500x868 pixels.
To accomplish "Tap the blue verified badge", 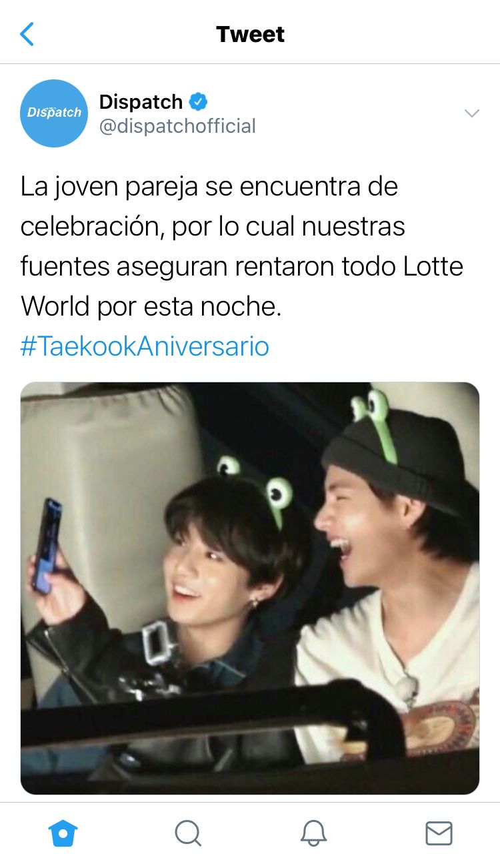I will click(198, 101).
